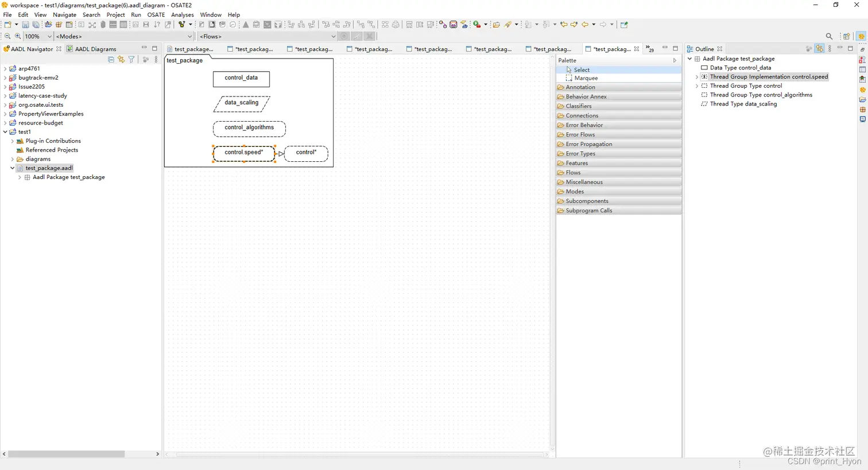Select the control_data shape in diagram
Screen dimensions: 868x470
click(x=241, y=79)
